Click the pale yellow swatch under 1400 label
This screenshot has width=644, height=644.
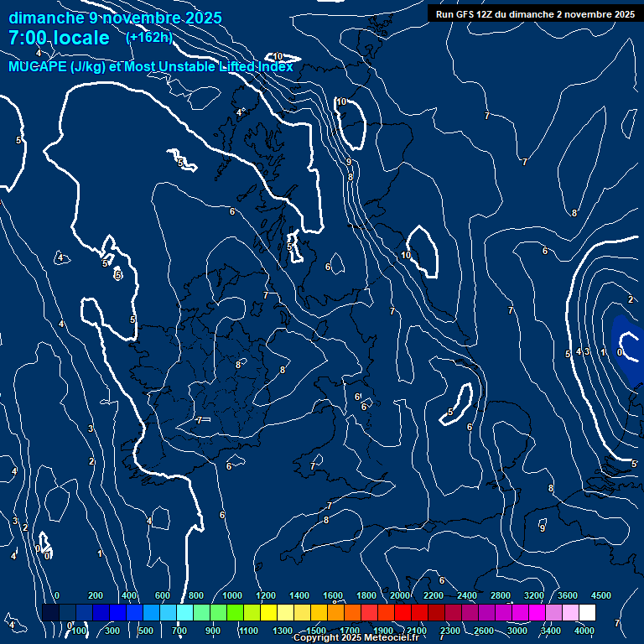[x=302, y=613]
